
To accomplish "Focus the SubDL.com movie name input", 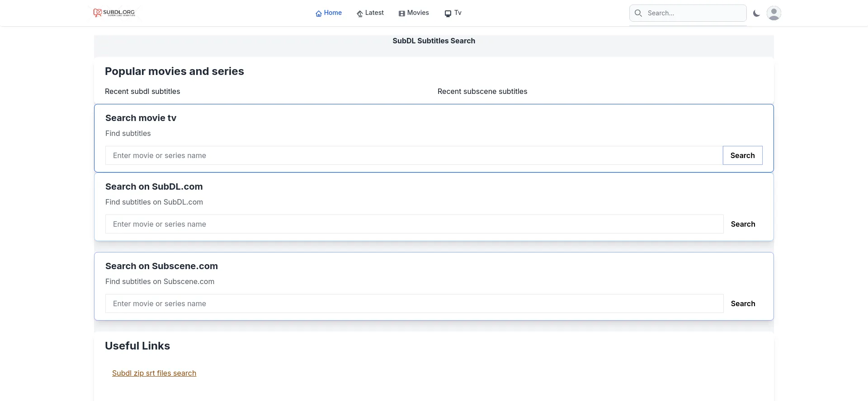I will tap(415, 224).
